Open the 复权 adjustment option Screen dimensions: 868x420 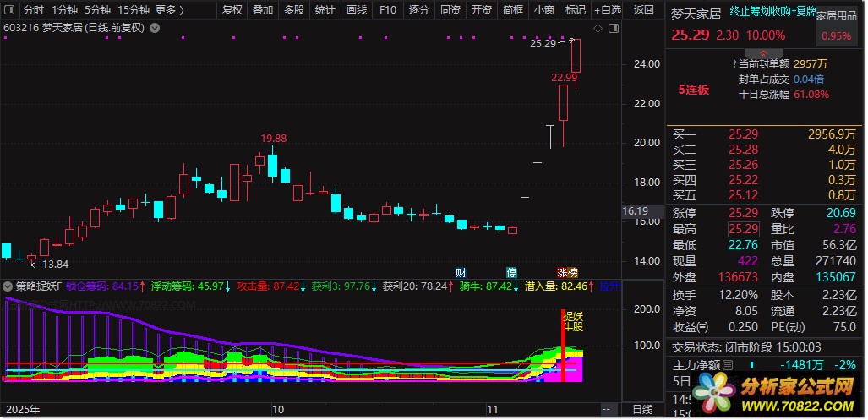click(232, 10)
